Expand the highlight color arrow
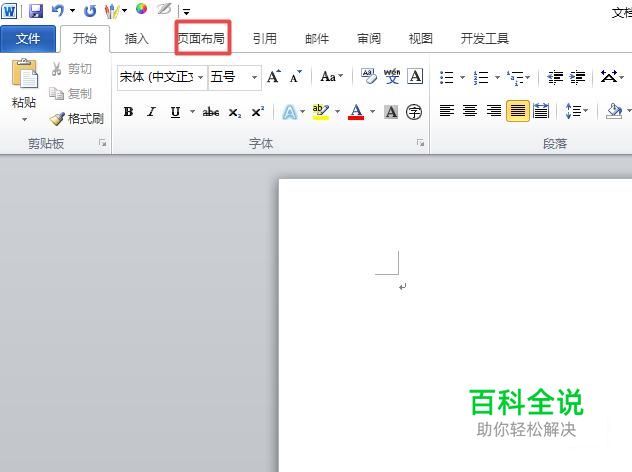The height and width of the screenshot is (472, 632). [x=338, y=112]
